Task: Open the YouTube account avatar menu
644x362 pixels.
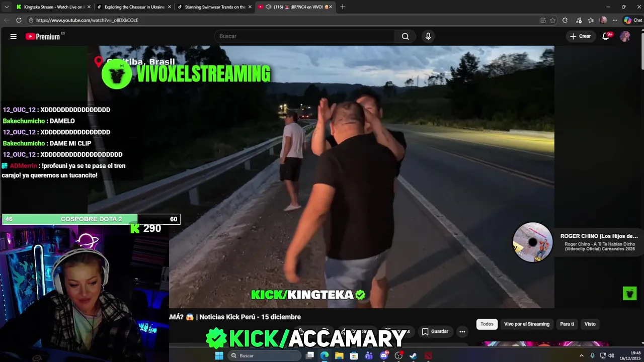Action: pos(625,36)
